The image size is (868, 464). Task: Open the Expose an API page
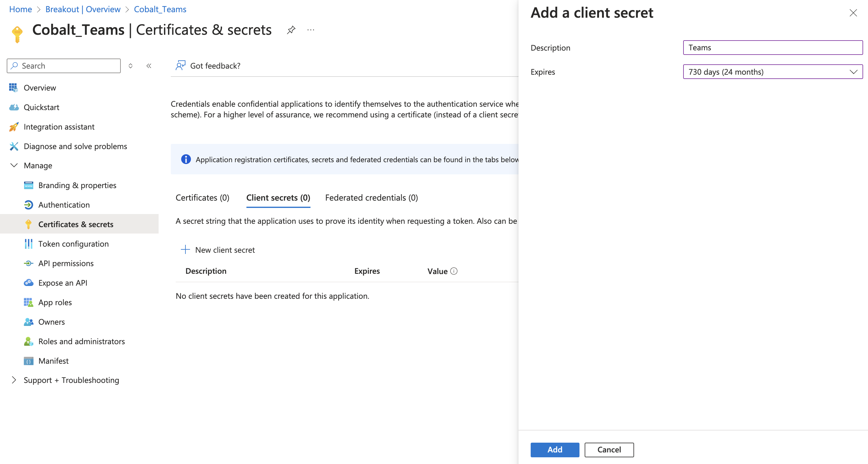63,283
